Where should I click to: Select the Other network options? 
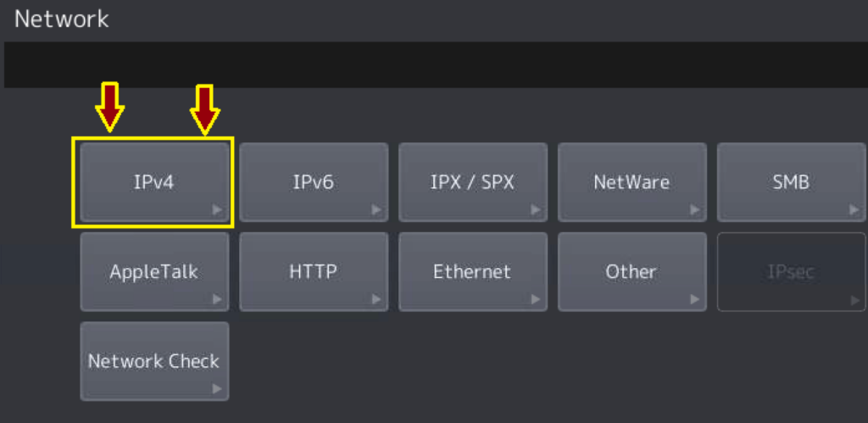pos(632,272)
